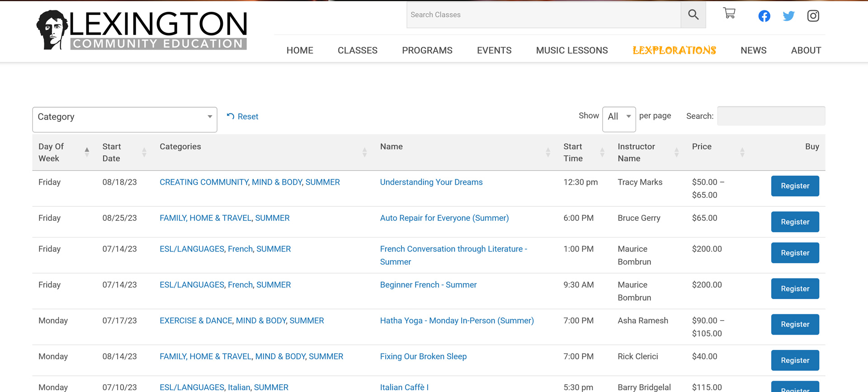868x392 pixels.
Task: Register for Understanding Your Dreams
Action: [x=795, y=186]
